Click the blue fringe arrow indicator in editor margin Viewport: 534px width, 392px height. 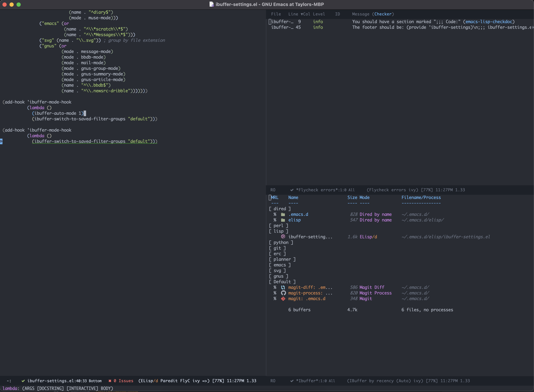(x=1, y=141)
